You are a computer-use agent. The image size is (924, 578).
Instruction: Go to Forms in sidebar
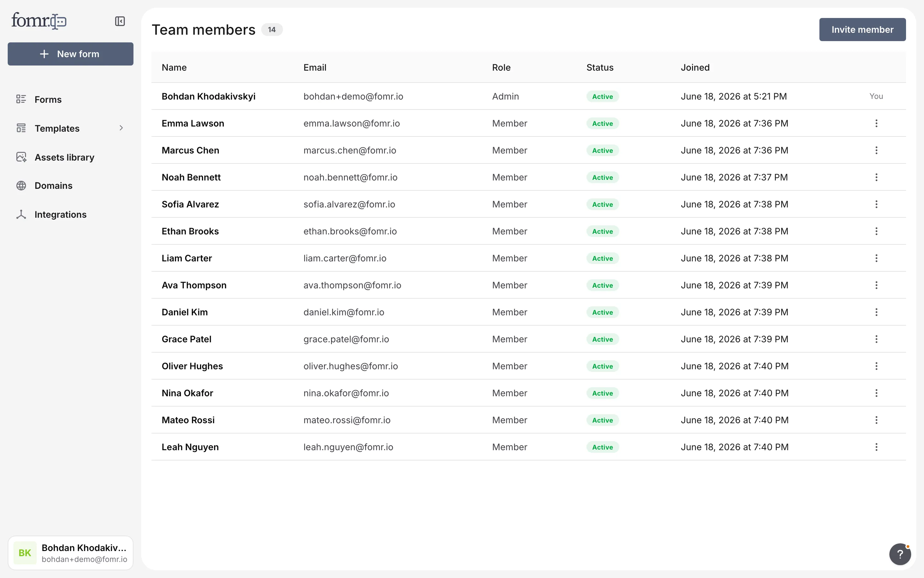(x=71, y=100)
